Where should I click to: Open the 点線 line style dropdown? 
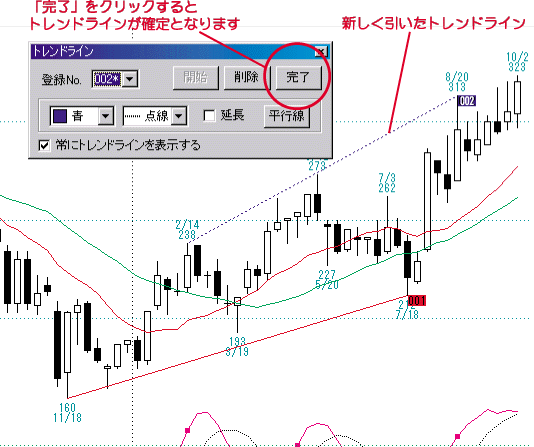click(179, 116)
